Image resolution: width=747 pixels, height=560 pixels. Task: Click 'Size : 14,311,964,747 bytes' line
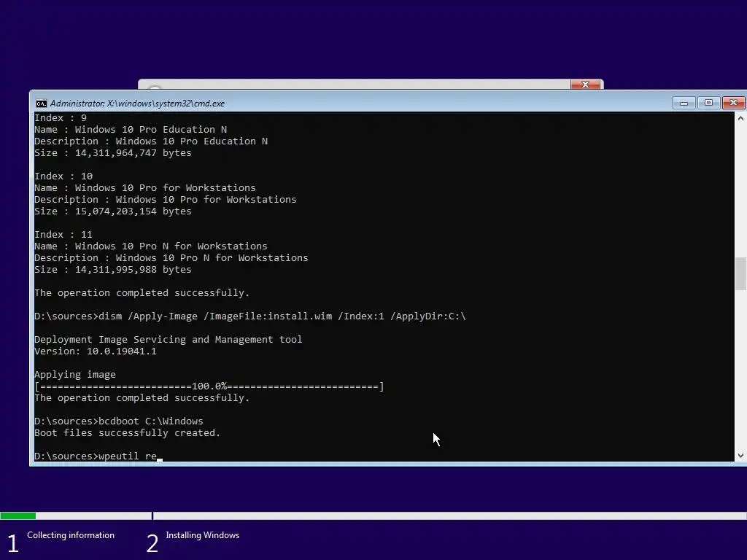[x=113, y=153]
